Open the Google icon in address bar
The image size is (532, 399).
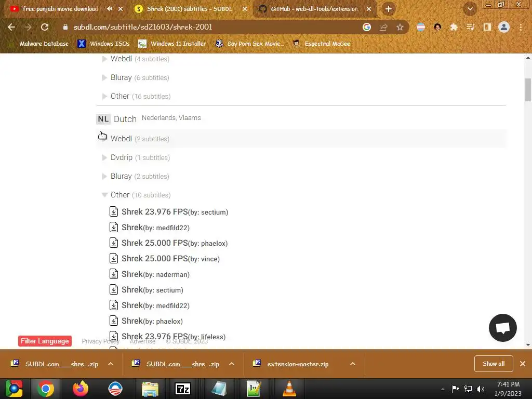(366, 27)
